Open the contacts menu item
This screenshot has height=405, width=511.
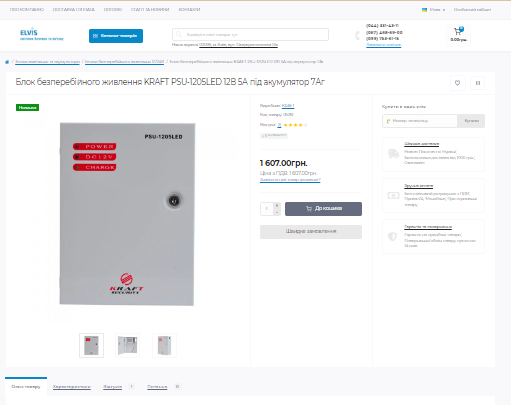point(189,10)
